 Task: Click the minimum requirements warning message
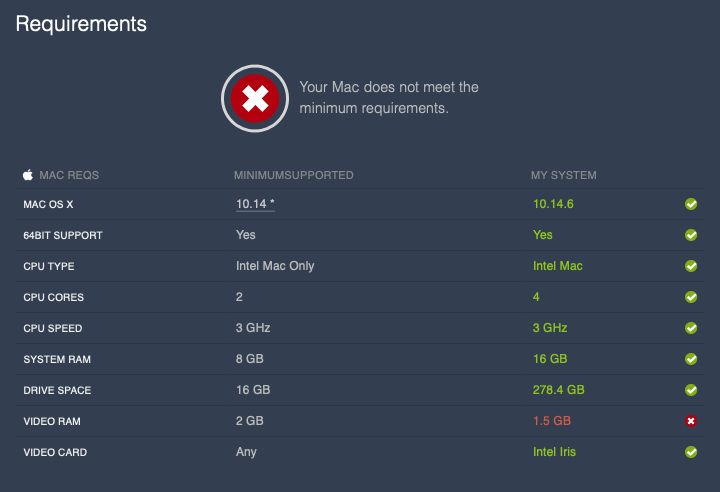tap(389, 97)
